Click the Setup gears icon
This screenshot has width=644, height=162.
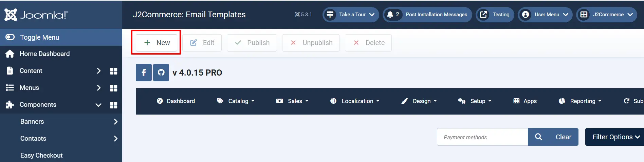click(462, 101)
